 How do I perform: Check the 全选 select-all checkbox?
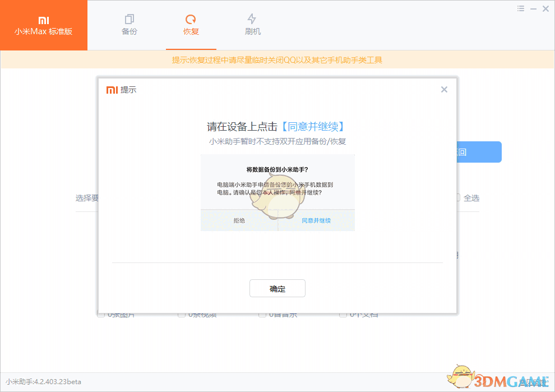coord(459,197)
